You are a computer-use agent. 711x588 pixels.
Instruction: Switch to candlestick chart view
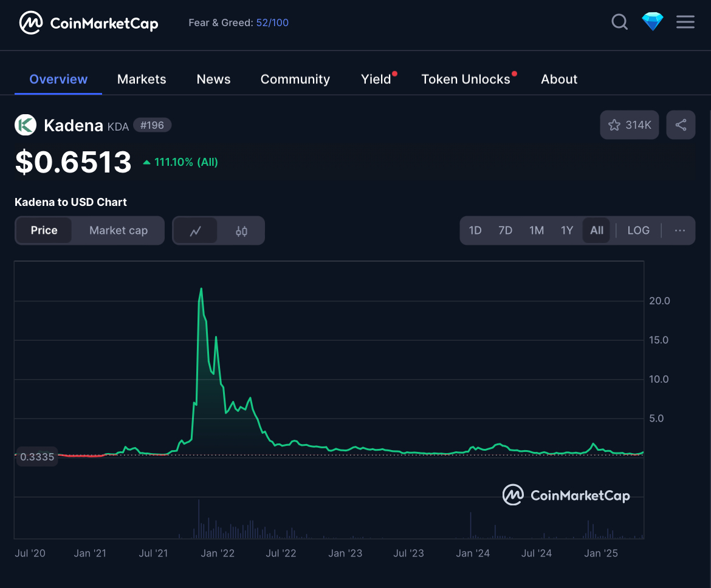[x=241, y=231]
